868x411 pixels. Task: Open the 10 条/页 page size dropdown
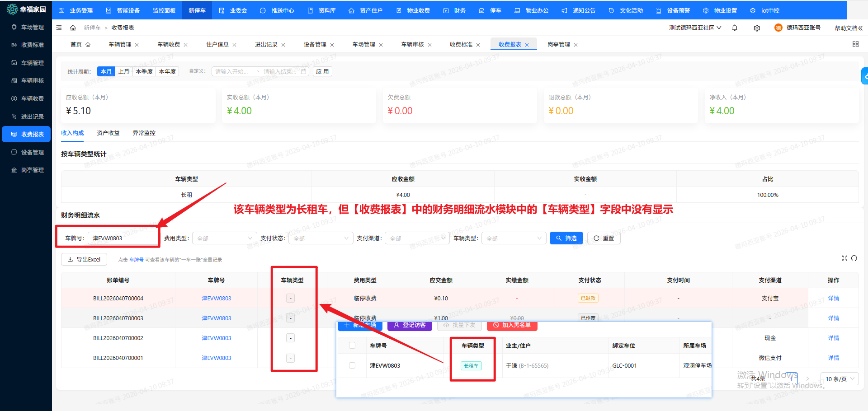click(840, 379)
